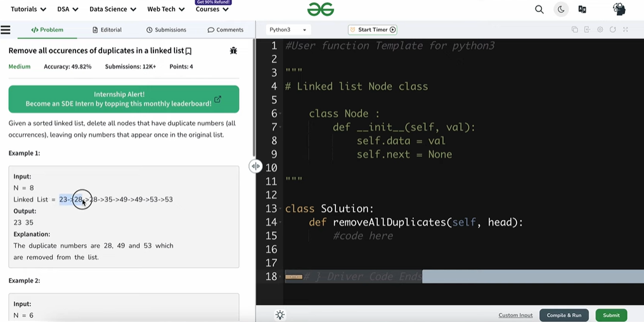Click the 'Medium' difficulty label
This screenshot has width=644, height=322.
click(x=19, y=67)
